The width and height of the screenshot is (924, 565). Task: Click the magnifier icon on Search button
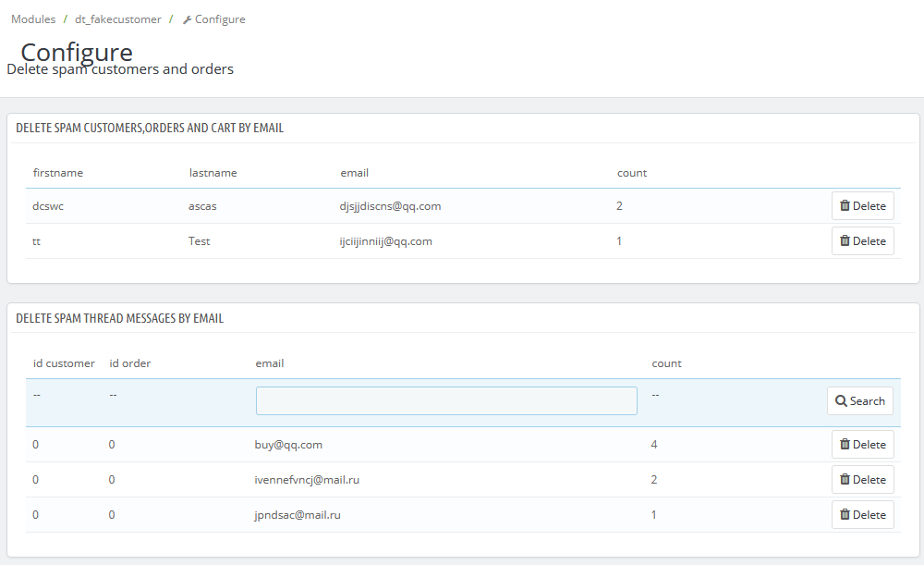841,401
